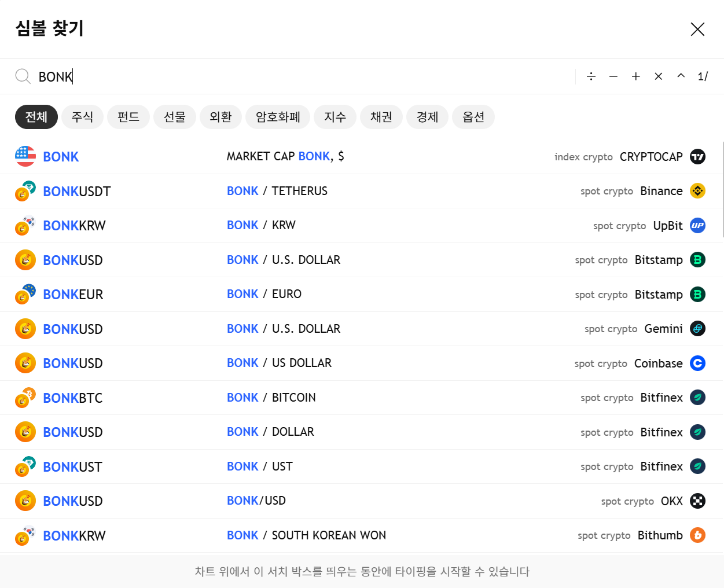724x588 pixels.
Task: Select the 전체 filter tab
Action: [x=36, y=117]
